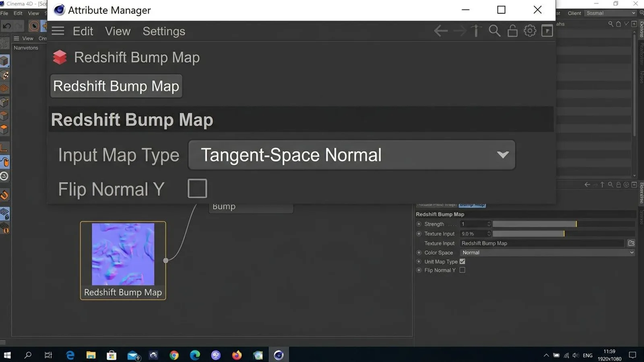Click the output port of the Bump Map node
This screenshot has width=644, height=362.
[165, 261]
